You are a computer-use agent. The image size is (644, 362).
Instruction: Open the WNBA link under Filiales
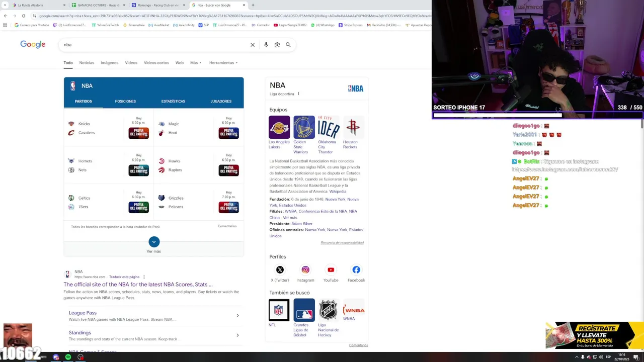click(x=290, y=212)
